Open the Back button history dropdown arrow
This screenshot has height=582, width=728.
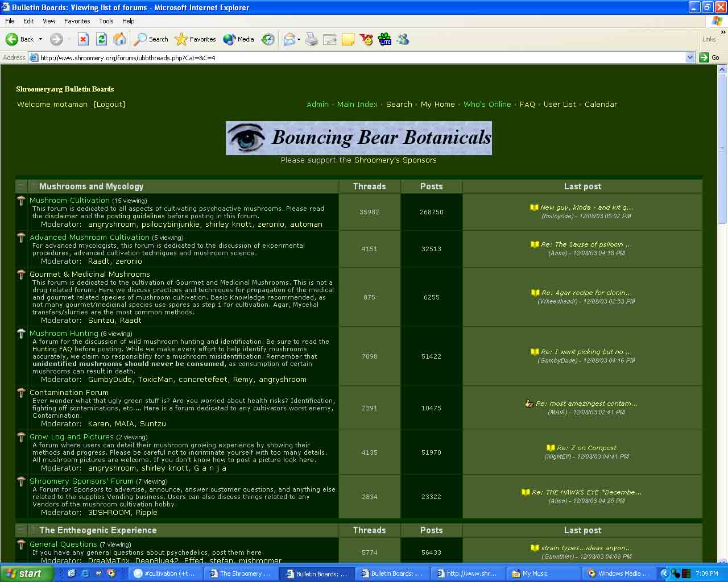point(40,39)
